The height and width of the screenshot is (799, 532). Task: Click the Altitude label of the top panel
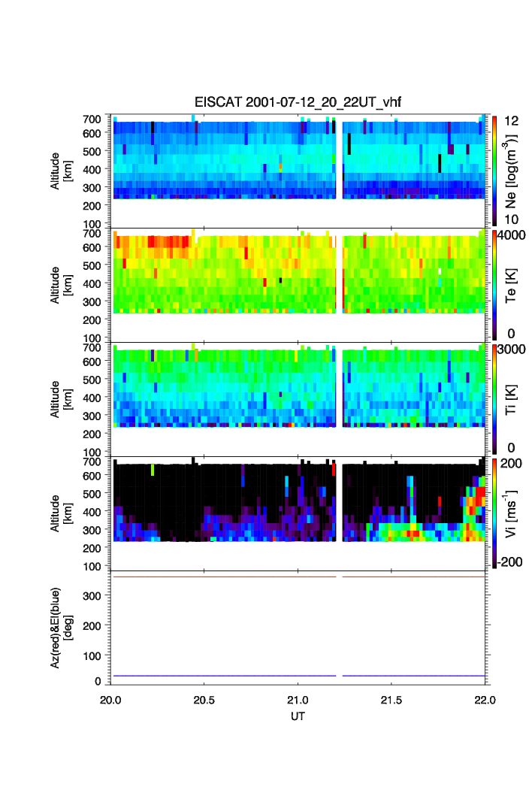coord(60,170)
